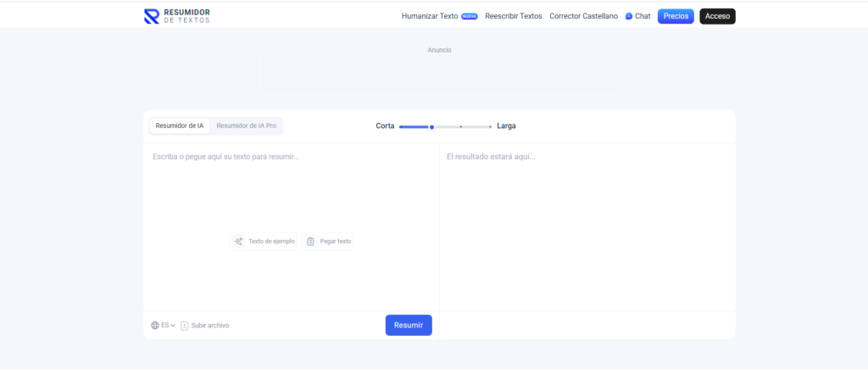The image size is (868, 374).
Task: Expand the ES language dropdown
Action: pos(169,326)
